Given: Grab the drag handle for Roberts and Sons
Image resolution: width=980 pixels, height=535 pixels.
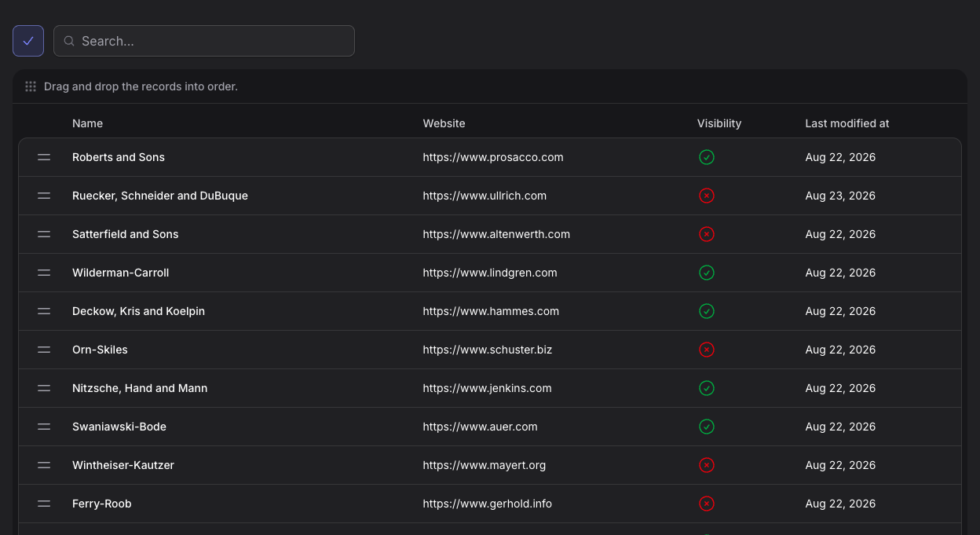Looking at the screenshot, I should point(44,157).
